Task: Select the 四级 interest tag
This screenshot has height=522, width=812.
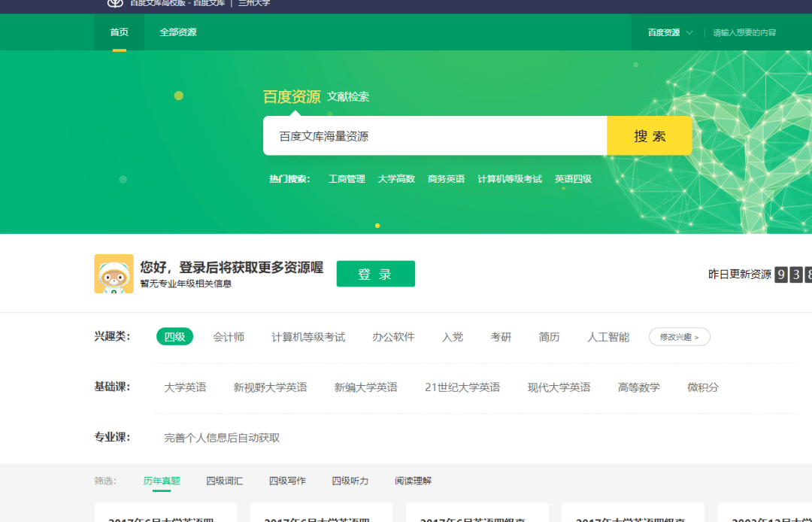Action: pyautogui.click(x=174, y=337)
